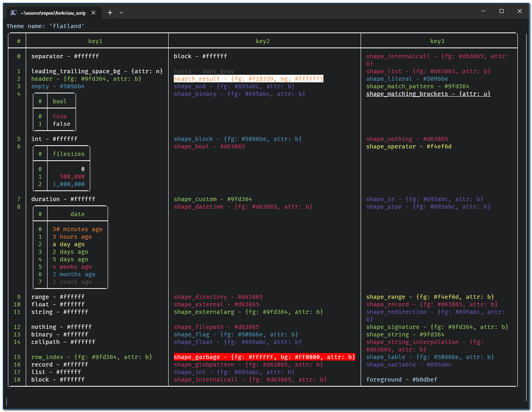
Task: Click '4 weeks ago' date entry
Action: click(x=72, y=267)
